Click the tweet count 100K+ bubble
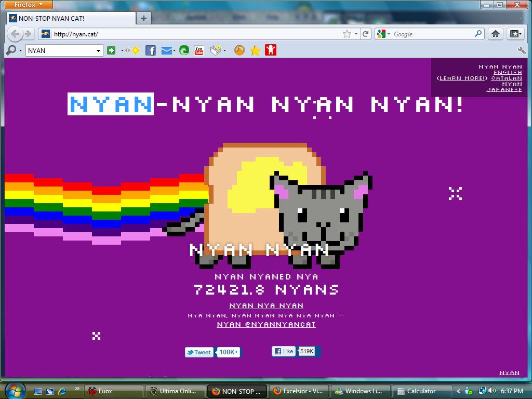This screenshot has width=532, height=399. tap(229, 352)
